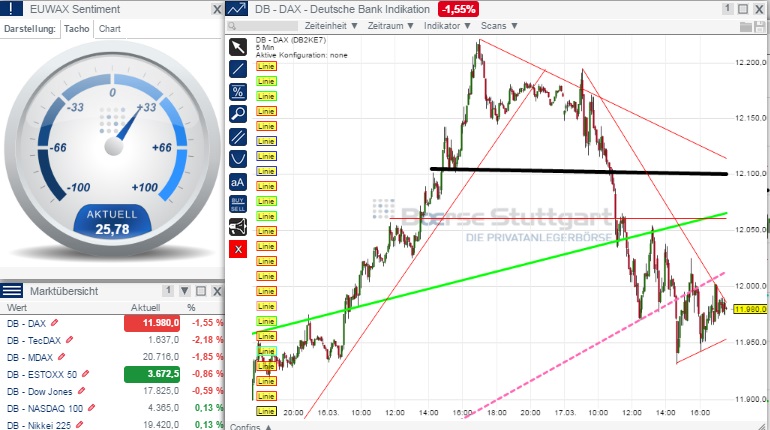Select the aA text annotation tool
The height and width of the screenshot is (430, 770).
point(238,182)
